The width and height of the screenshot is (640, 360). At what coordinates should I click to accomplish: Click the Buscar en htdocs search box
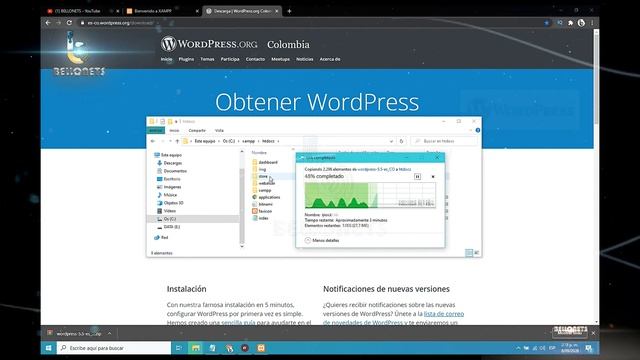click(x=444, y=141)
